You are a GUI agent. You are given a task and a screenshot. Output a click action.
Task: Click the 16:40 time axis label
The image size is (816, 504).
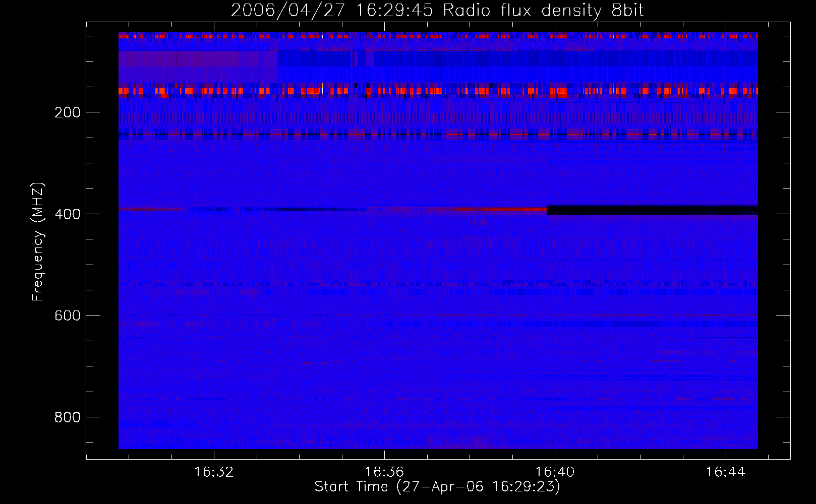coord(555,472)
